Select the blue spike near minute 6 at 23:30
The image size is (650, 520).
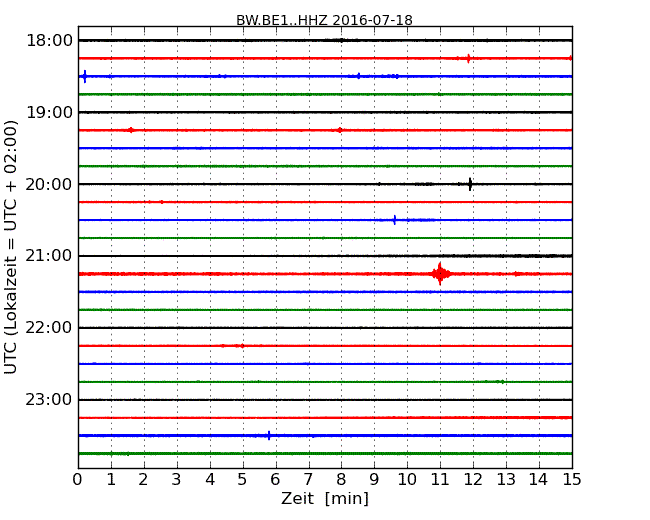[269, 435]
